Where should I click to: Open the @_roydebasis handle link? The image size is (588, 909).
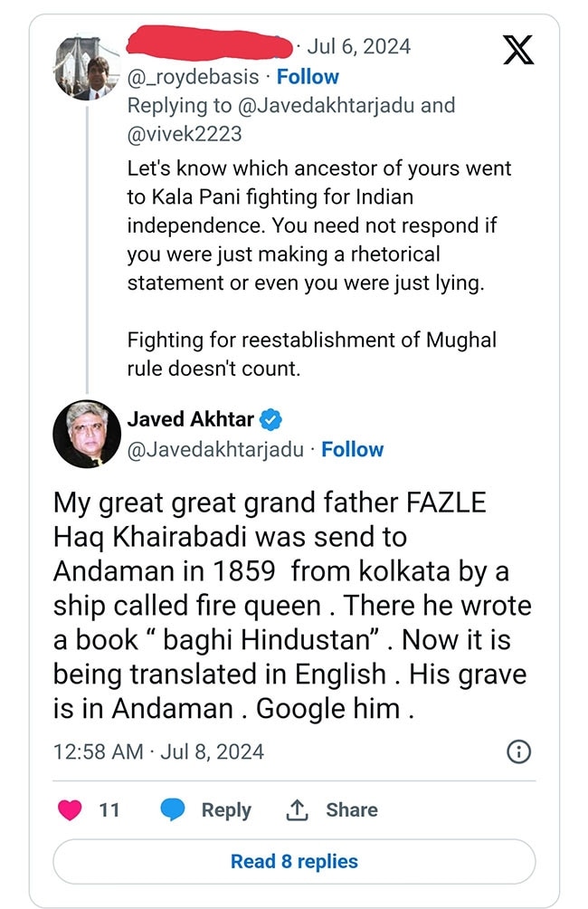pos(196,78)
